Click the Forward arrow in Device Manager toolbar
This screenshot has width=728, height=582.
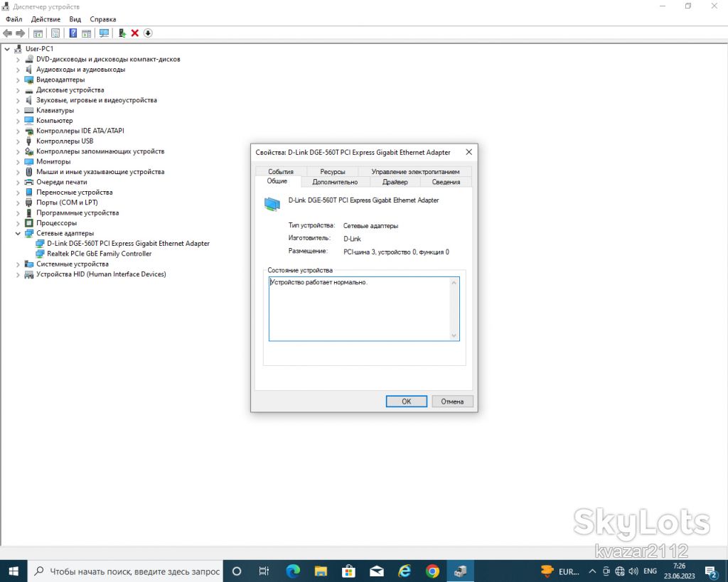(20, 33)
